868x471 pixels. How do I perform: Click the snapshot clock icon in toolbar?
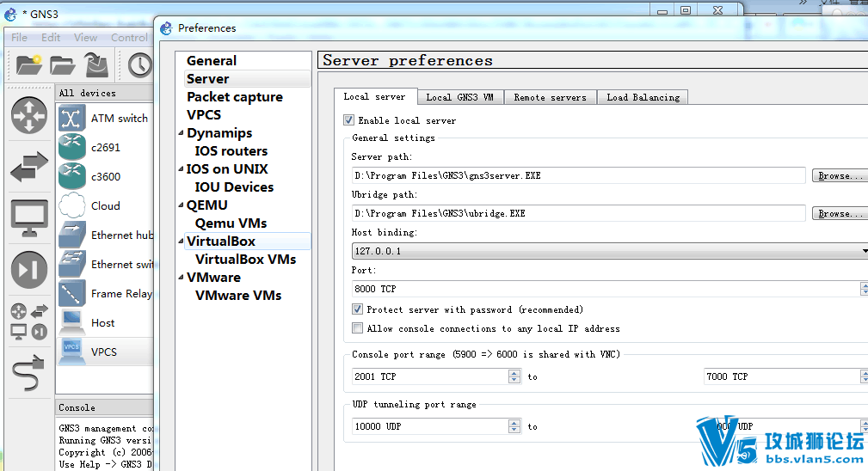[x=140, y=65]
